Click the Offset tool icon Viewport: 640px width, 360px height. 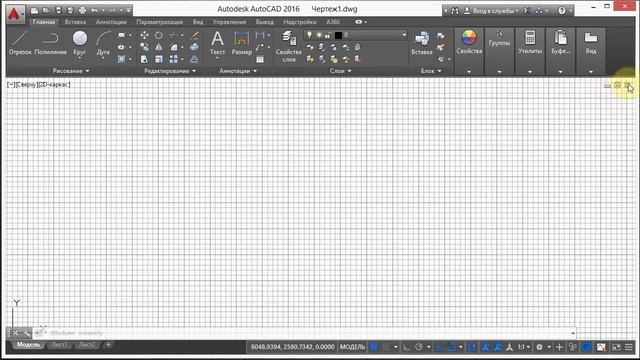click(x=195, y=59)
